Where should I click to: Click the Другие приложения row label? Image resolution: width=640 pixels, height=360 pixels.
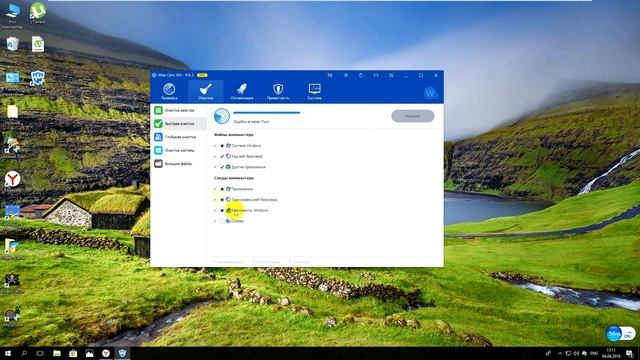249,167
